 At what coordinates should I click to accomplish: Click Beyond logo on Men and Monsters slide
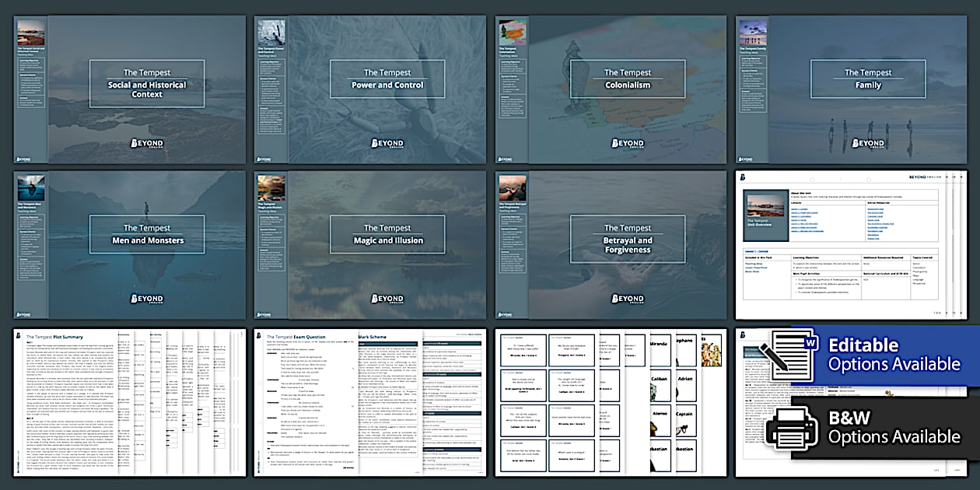147,299
